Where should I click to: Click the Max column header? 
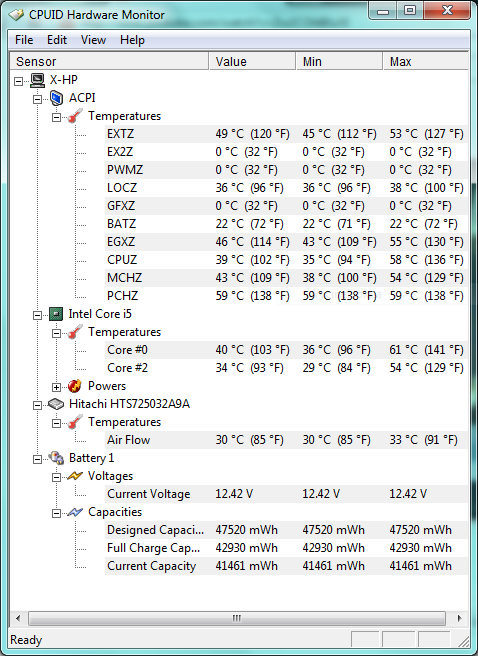(x=426, y=62)
